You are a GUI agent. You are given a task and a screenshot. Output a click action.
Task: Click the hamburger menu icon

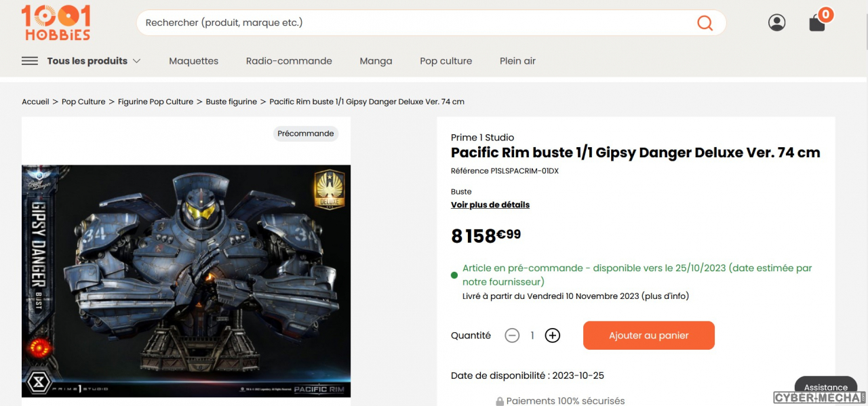coord(30,61)
